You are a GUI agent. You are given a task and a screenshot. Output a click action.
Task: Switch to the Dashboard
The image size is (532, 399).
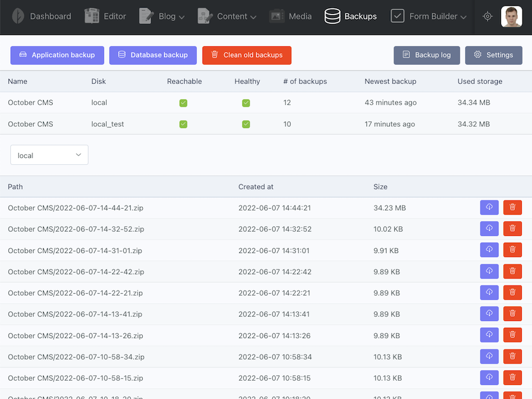tap(41, 16)
